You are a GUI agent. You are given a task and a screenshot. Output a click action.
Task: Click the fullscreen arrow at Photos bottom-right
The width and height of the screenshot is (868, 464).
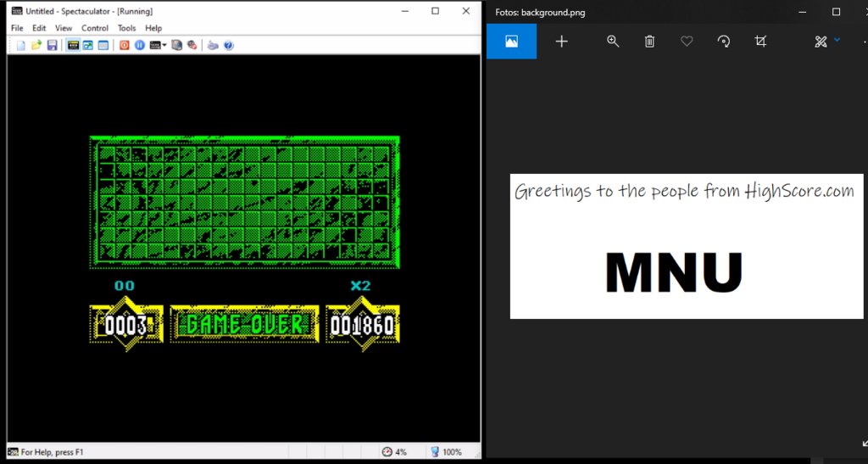tap(864, 443)
